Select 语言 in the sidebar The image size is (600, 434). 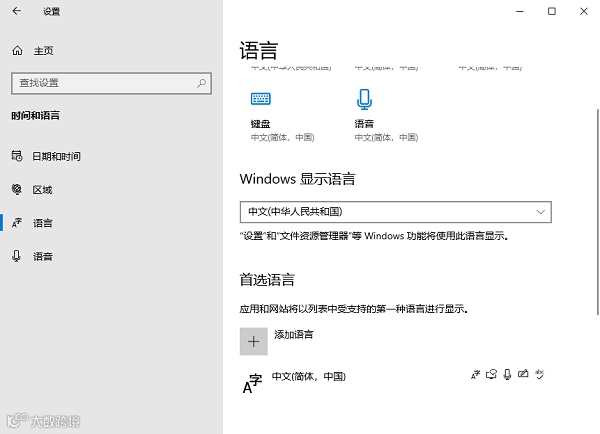[42, 223]
